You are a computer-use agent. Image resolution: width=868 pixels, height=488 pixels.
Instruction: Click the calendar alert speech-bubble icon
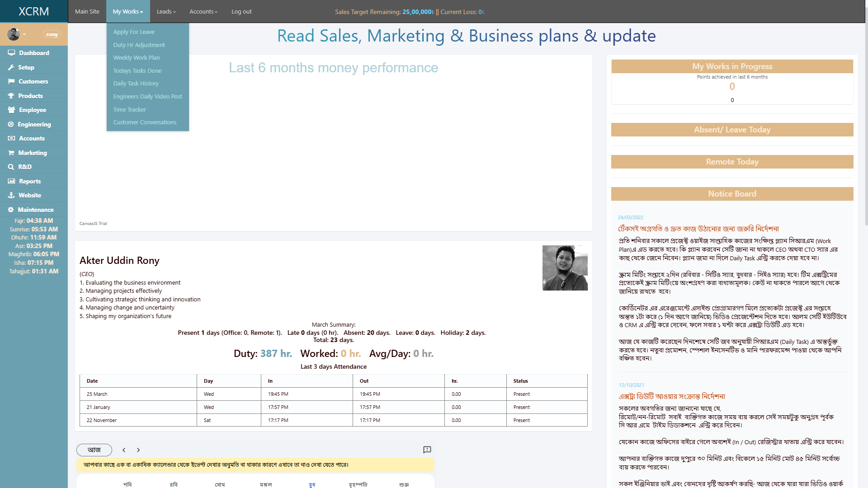click(x=426, y=450)
